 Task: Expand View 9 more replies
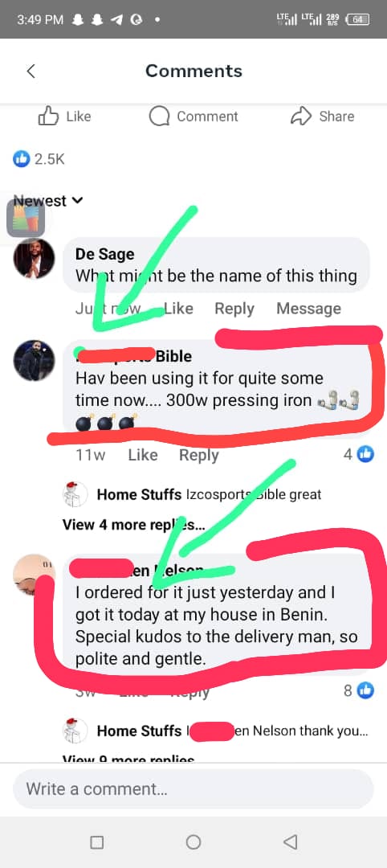coord(128,759)
